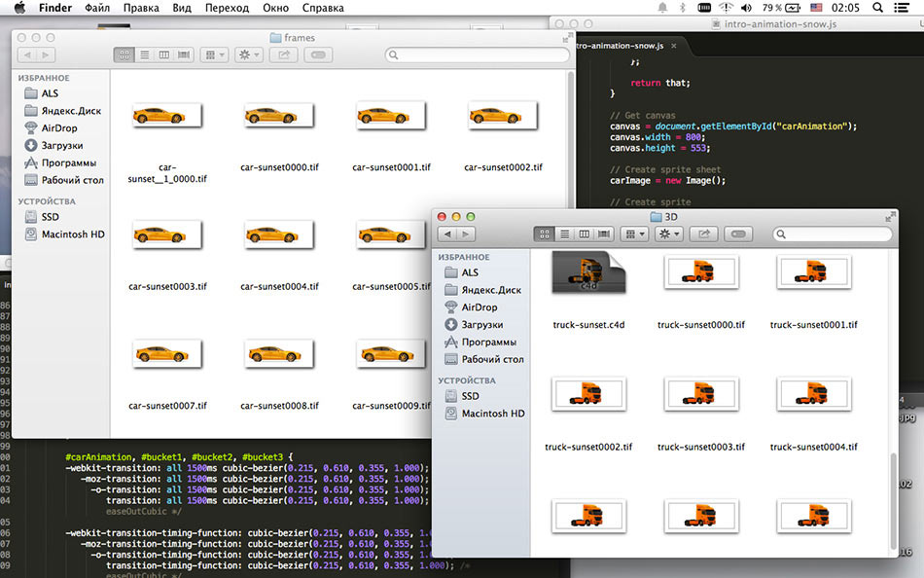Screen dimensions: 924x578
Task: Open AirDrop in the 3D window sidebar
Action: click(x=479, y=307)
